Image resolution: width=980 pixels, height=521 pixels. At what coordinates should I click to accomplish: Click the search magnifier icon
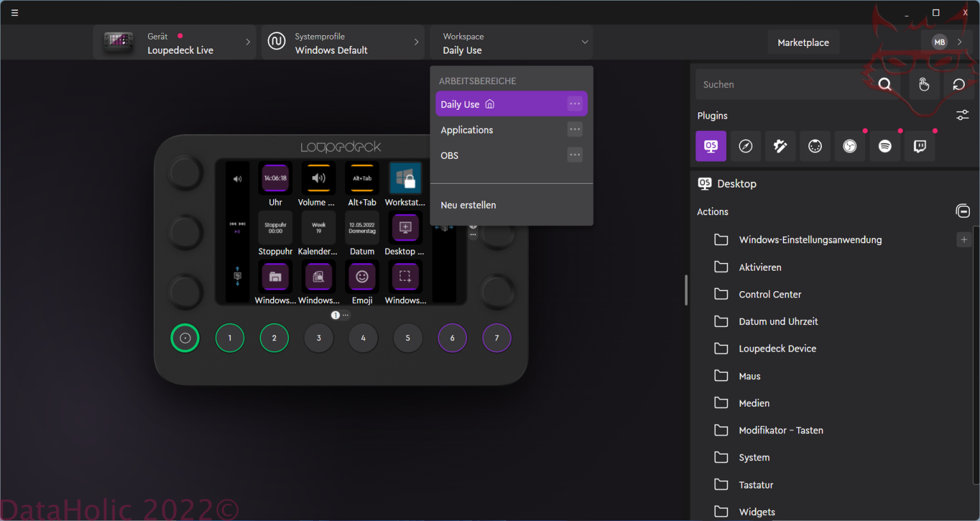click(885, 84)
